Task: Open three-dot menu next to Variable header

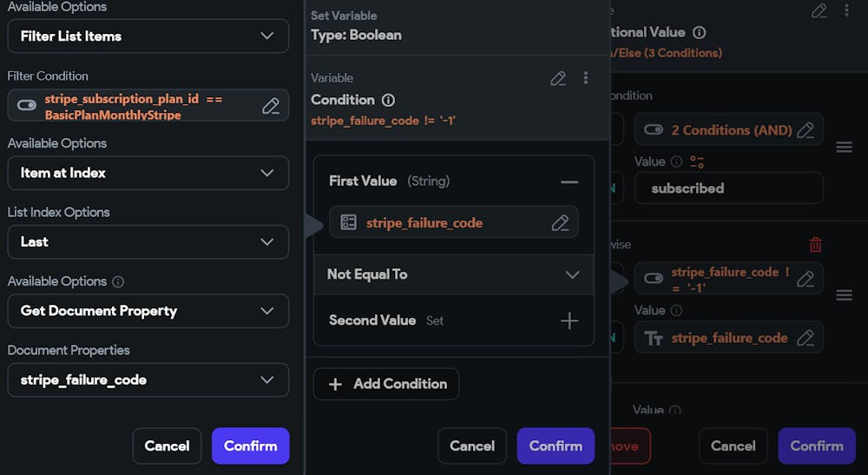Action: [x=586, y=78]
